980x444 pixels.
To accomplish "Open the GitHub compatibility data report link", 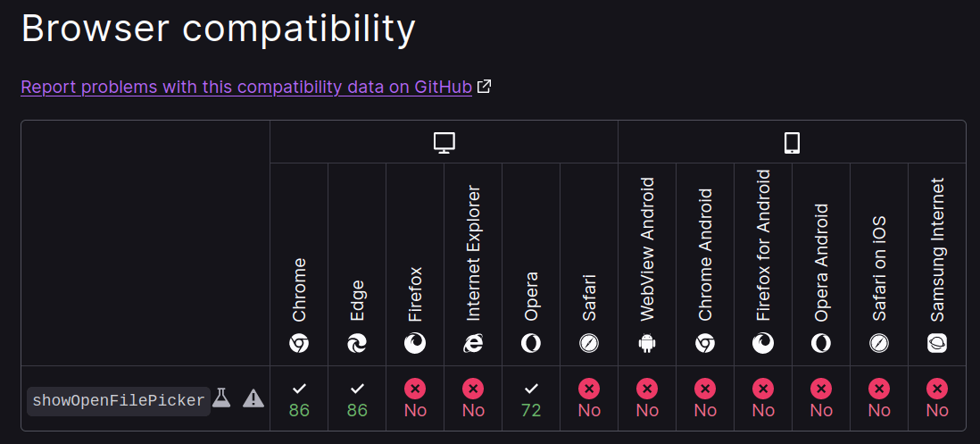I will point(246,87).
